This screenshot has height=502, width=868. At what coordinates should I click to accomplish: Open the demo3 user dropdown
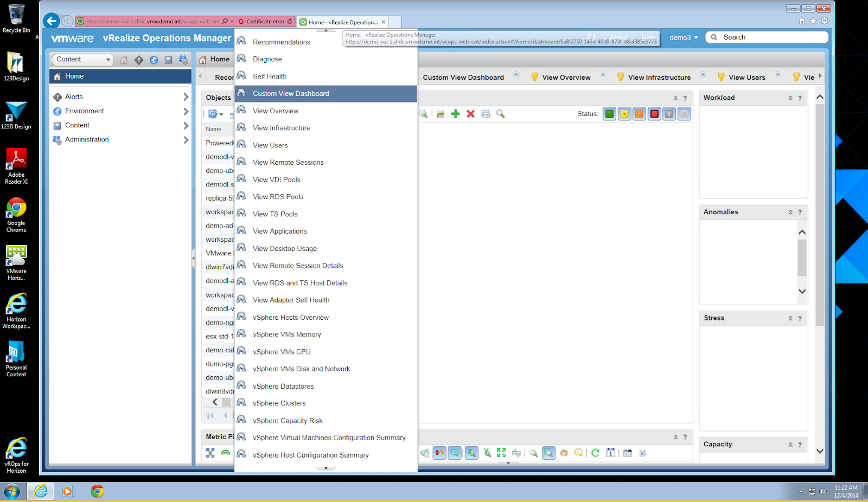[684, 37]
